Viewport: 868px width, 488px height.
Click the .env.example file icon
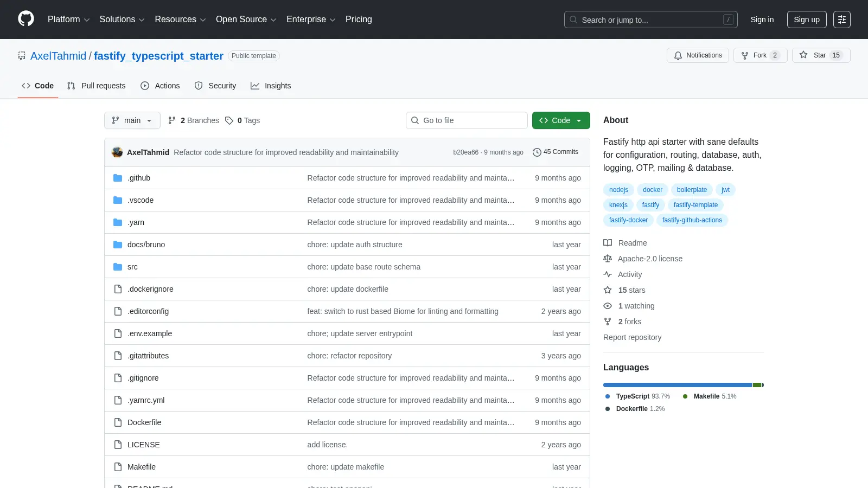point(118,333)
